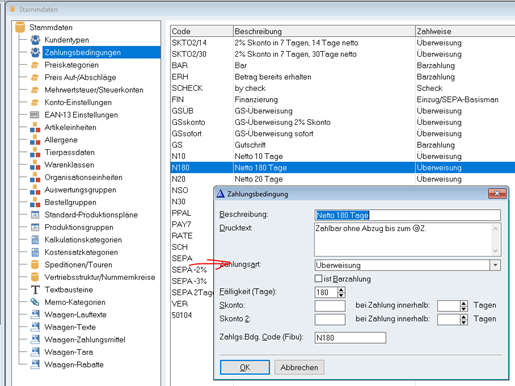
Task: Click the Skonto percentage field
Action: tap(330, 306)
